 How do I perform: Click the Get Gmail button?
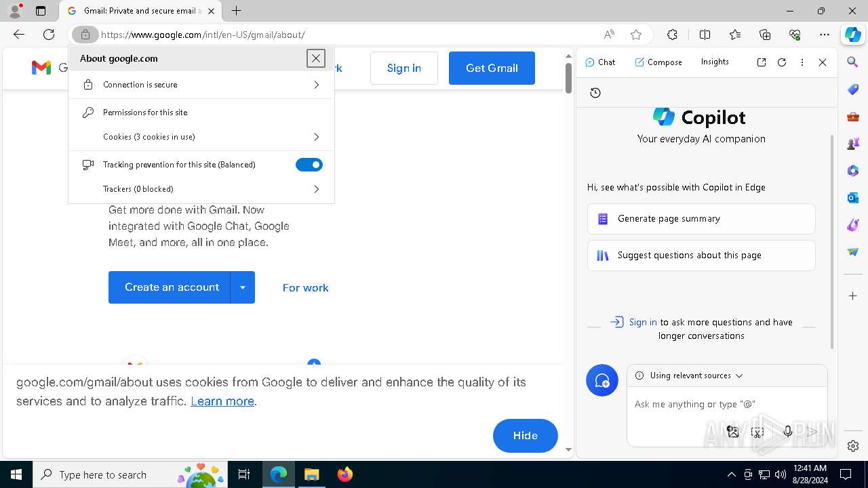click(x=492, y=68)
